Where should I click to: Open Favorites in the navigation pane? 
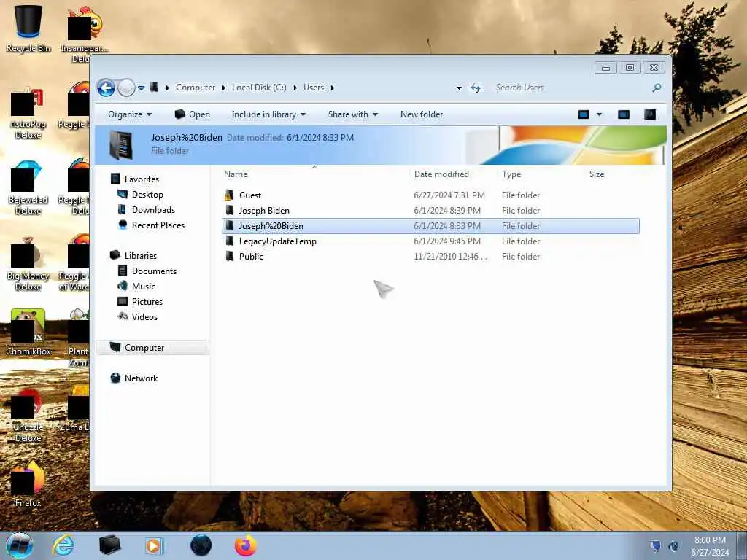[142, 179]
